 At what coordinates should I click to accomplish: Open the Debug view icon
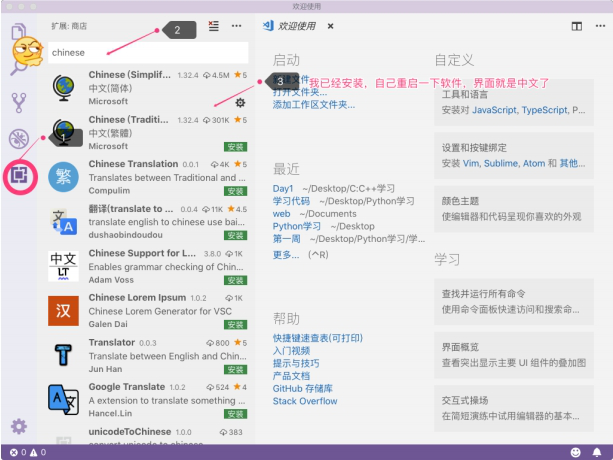point(18,138)
